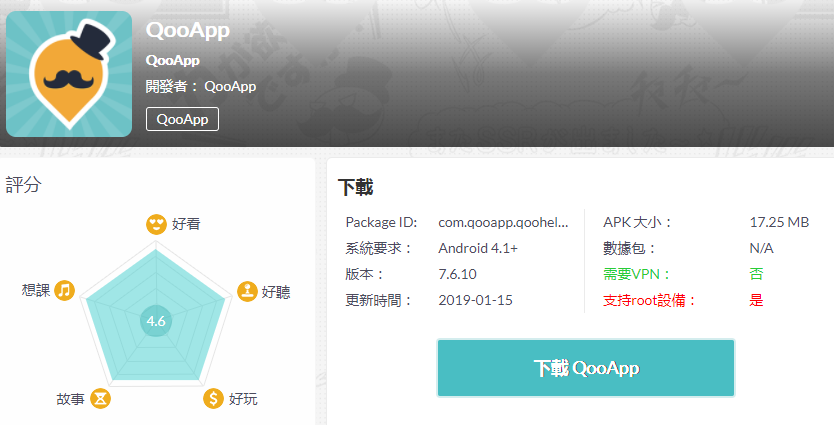Select the truncated Package ID text

(x=503, y=222)
